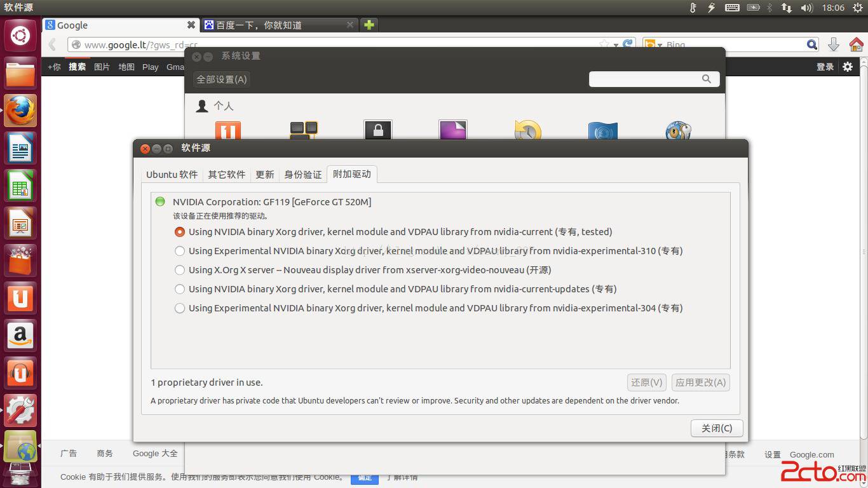This screenshot has height=488, width=868.
Task: Click the 应用更改(A) apply button
Action: click(700, 383)
